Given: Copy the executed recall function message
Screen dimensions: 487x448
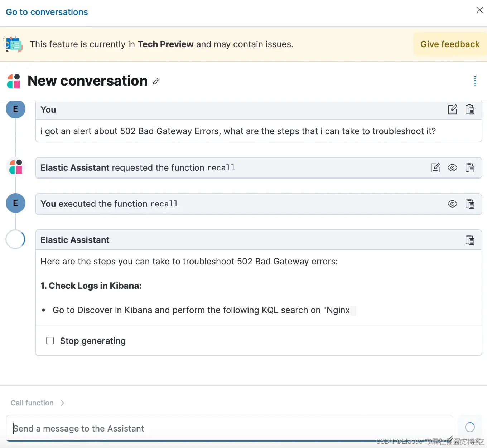Looking at the screenshot, I should click(470, 204).
